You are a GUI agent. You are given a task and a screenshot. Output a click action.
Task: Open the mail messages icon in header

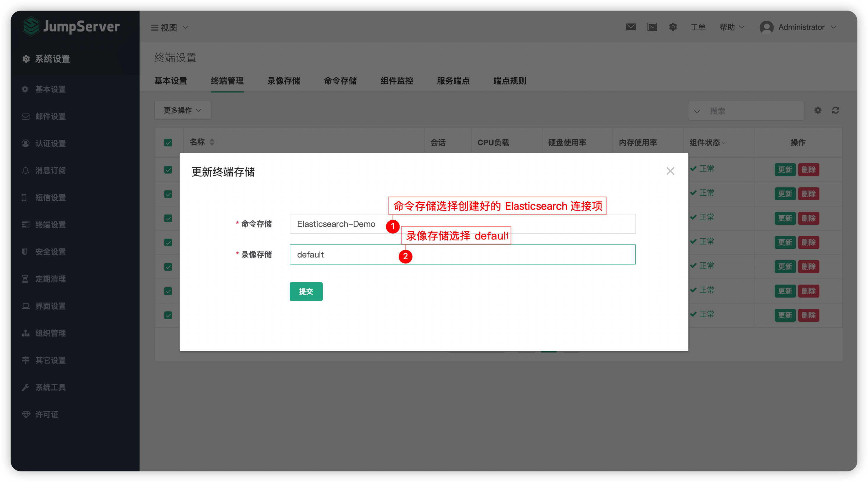(x=631, y=27)
